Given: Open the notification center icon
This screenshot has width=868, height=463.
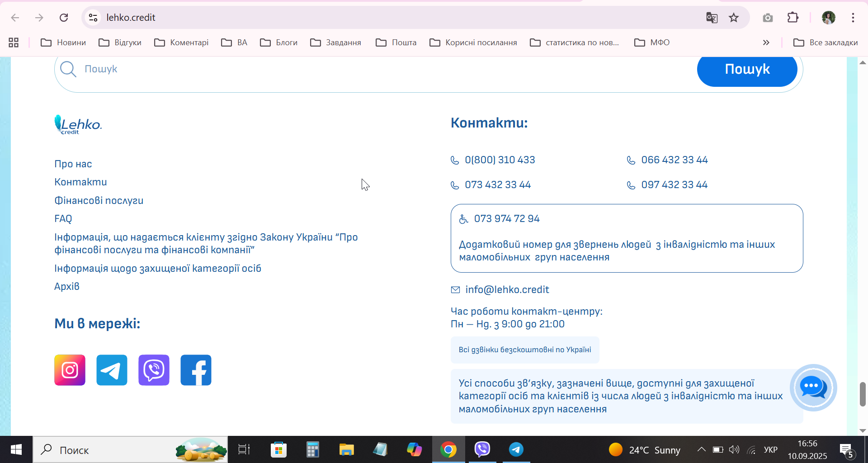Looking at the screenshot, I should [846, 450].
